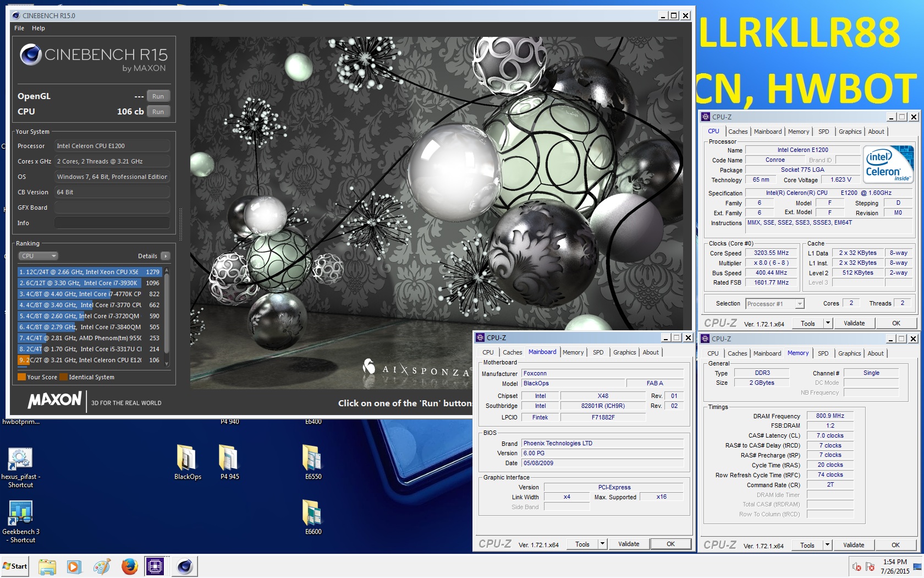Switch to Cinebench taskbar icon
Image resolution: width=924 pixels, height=578 pixels.
point(184,566)
